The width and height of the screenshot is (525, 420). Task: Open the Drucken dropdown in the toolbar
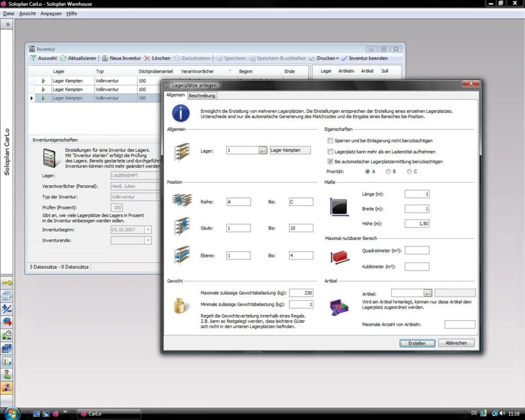pos(328,58)
